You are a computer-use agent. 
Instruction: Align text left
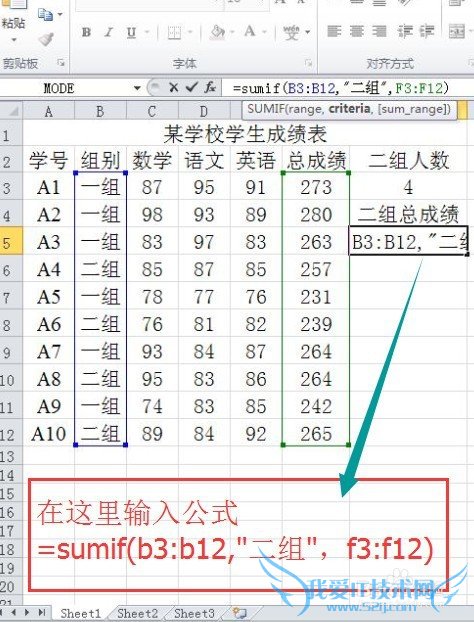pyautogui.click(x=334, y=31)
